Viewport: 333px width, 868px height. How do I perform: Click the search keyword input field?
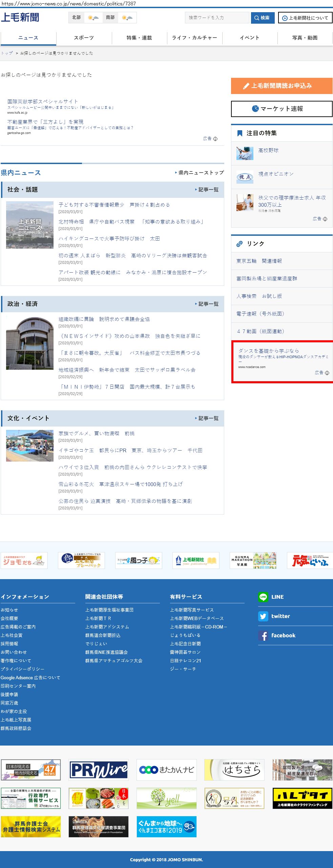click(217, 18)
